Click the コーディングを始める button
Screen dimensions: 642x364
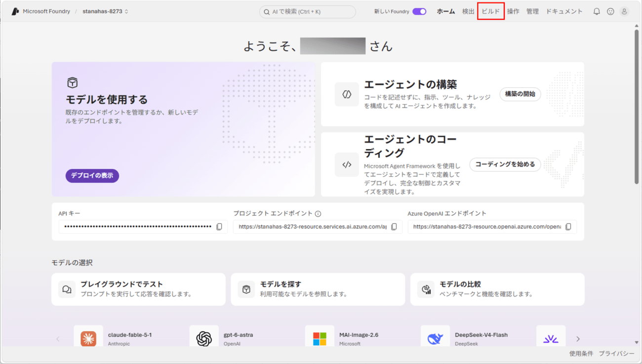[x=505, y=164]
